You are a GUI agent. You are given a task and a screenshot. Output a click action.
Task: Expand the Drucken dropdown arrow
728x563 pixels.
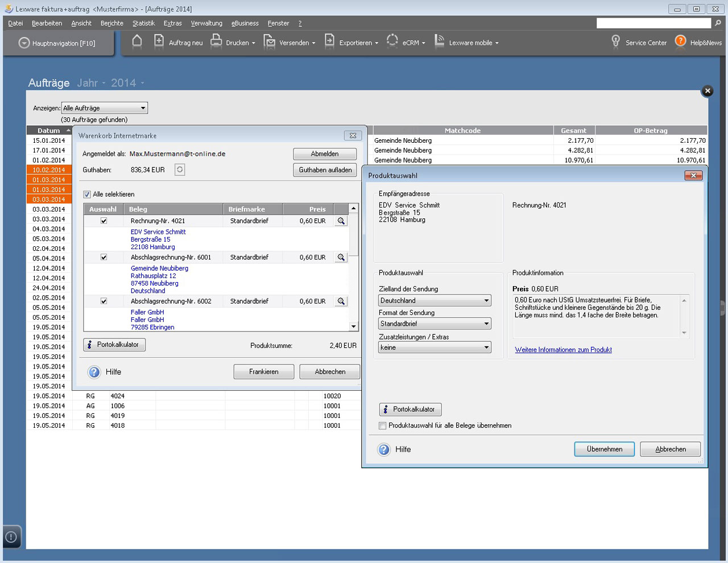[x=253, y=43]
